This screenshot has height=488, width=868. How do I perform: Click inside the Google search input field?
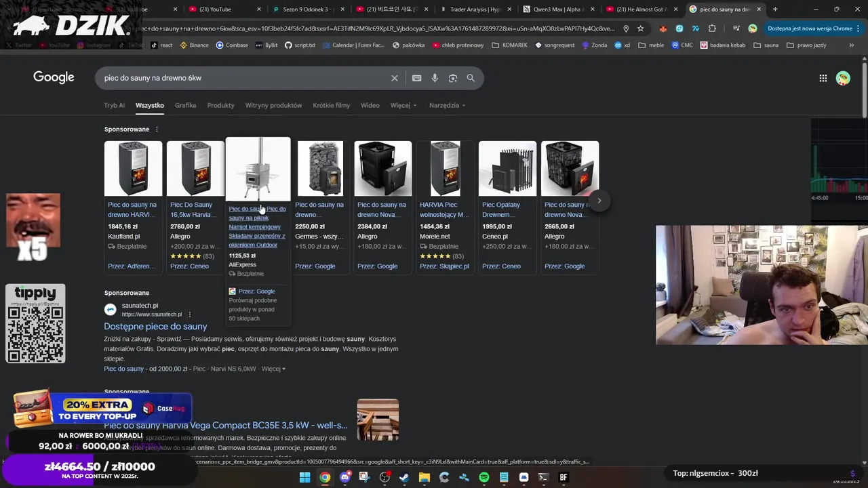244,78
